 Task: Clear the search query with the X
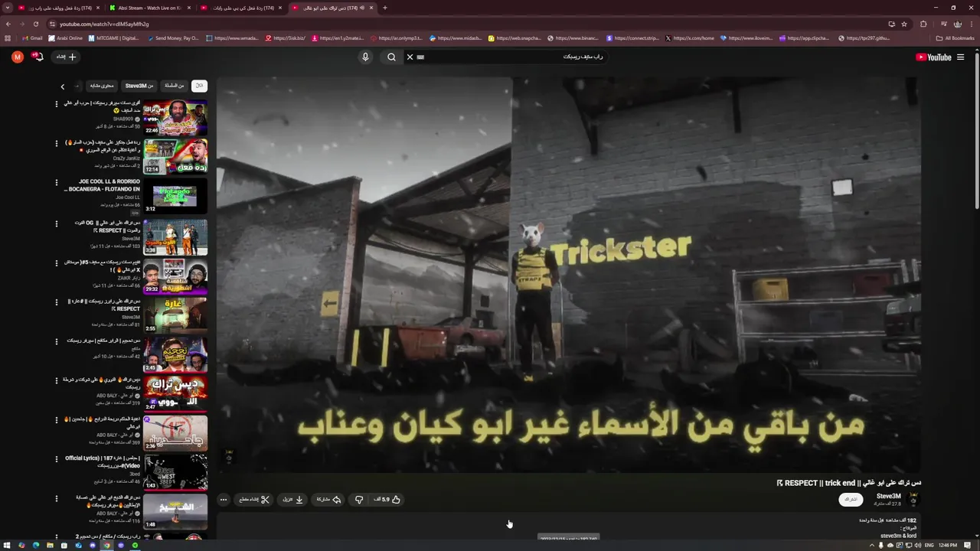pos(410,57)
